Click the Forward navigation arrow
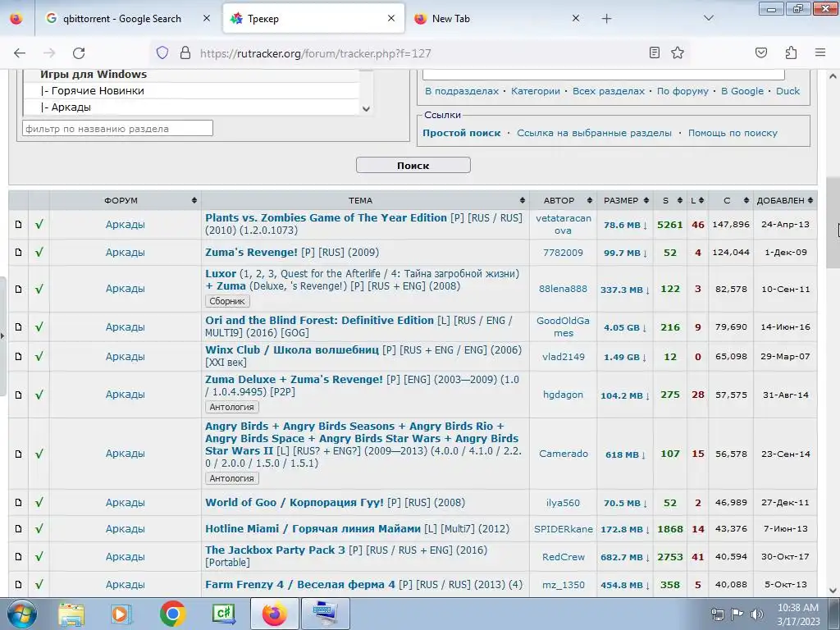The image size is (840, 630). pos(49,53)
